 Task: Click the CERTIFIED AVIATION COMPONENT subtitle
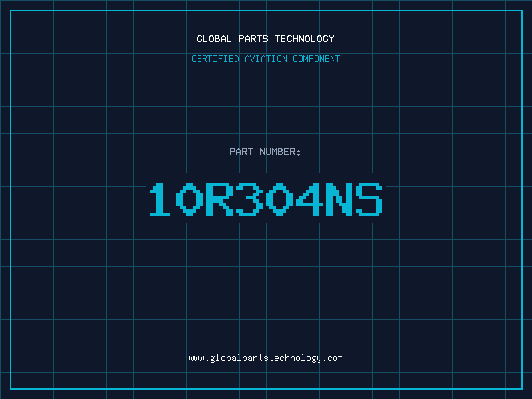[265, 59]
